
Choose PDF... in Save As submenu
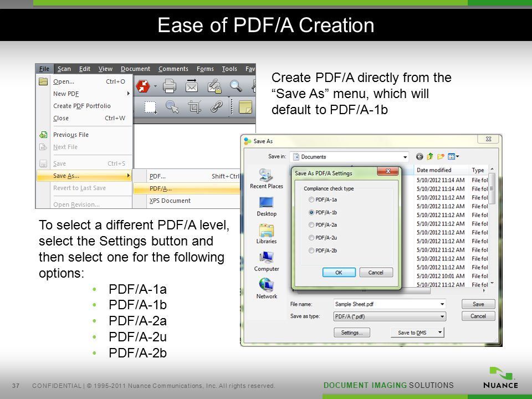[x=187, y=176]
